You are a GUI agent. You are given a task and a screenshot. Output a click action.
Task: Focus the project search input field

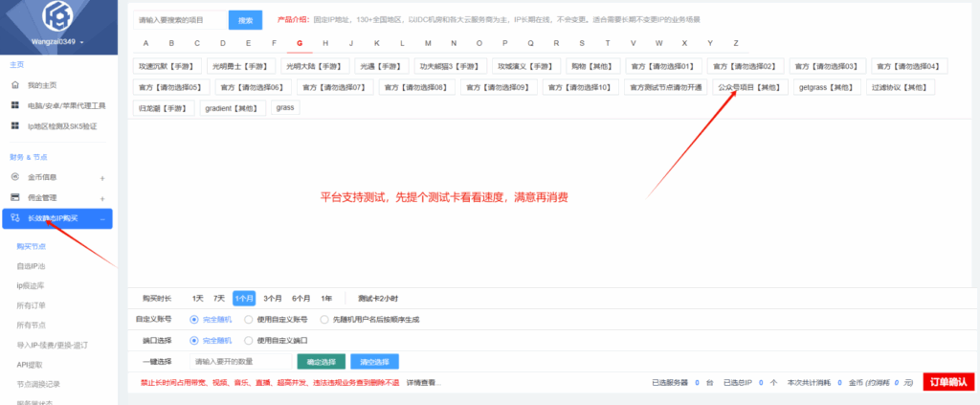[180, 20]
